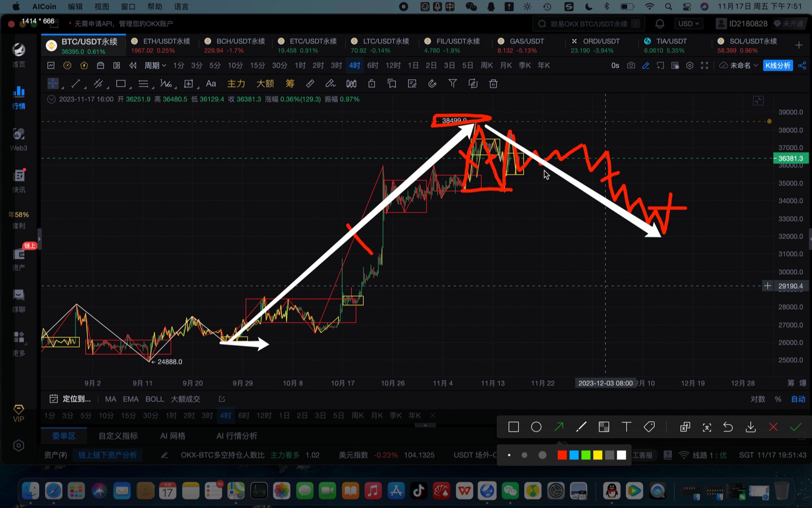This screenshot has height=508, width=812.
Task: Add new symbol tab with plus
Action: (799, 45)
